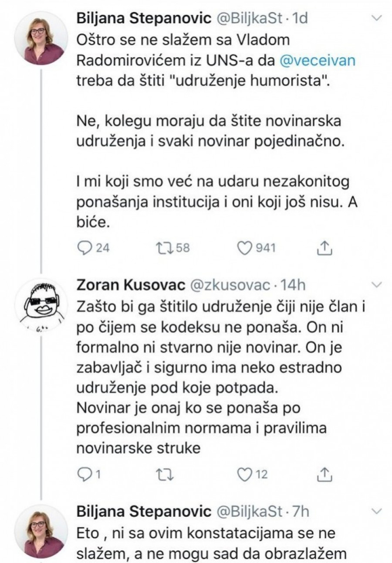Reply to Zoran Kusovac's tweet
Screen dimensions: 392x563
[83, 474]
